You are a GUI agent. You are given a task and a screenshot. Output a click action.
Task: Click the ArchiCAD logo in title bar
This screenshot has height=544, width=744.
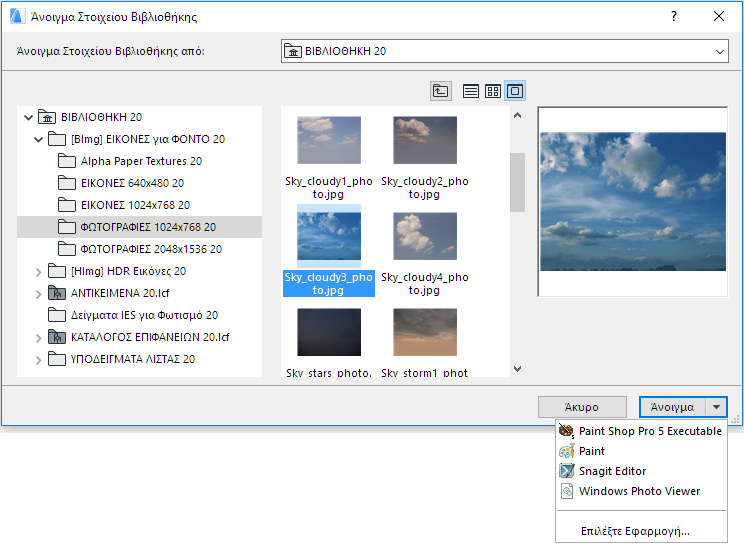(18, 17)
